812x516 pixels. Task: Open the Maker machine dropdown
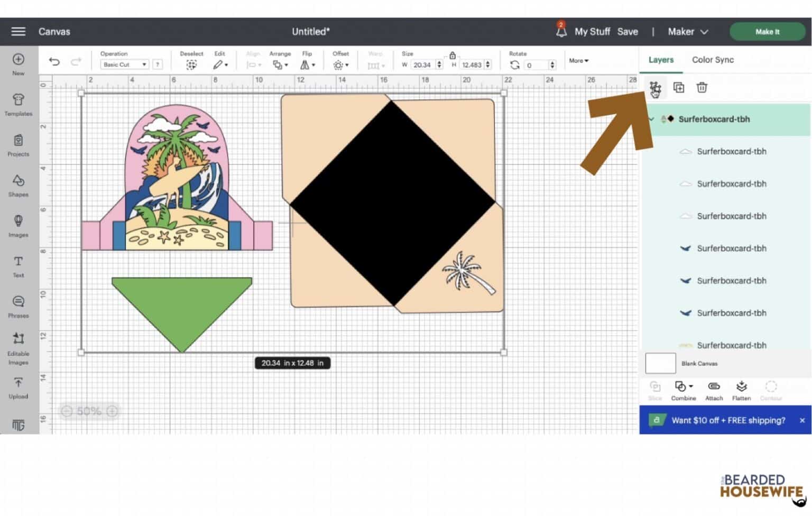point(687,32)
